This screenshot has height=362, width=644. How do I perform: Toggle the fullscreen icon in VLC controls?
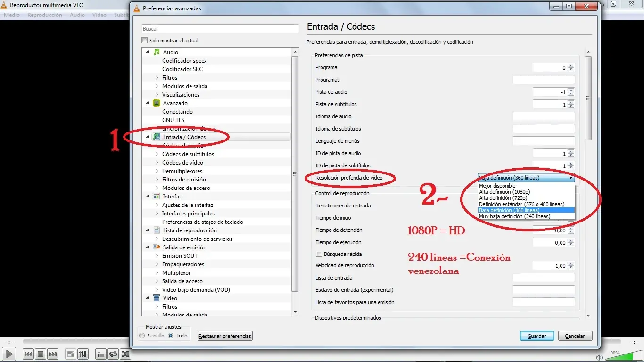70,354
